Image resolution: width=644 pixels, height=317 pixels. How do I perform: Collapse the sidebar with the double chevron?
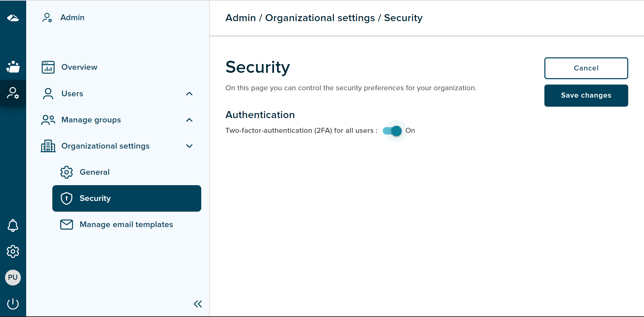click(198, 304)
